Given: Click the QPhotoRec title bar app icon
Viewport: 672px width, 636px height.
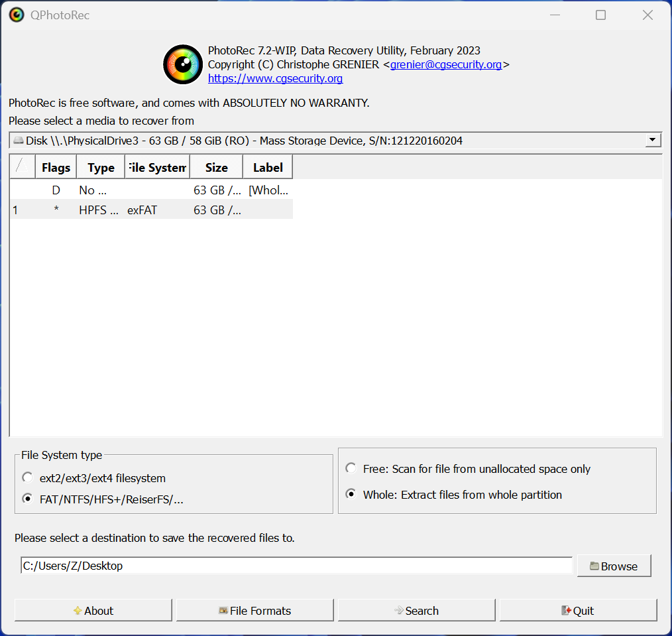Looking at the screenshot, I should 17,15.
